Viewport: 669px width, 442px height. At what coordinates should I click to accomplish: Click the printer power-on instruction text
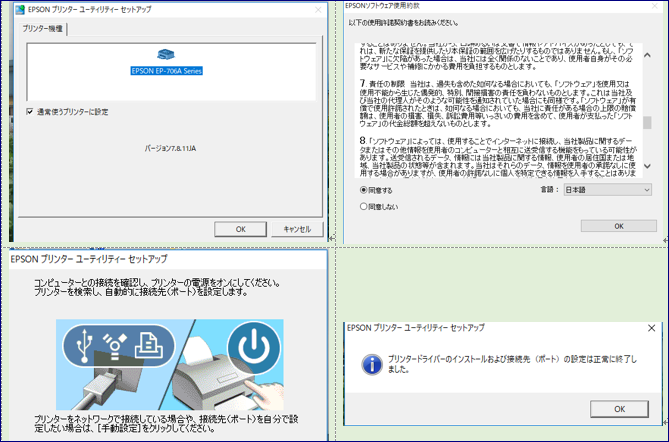157,287
